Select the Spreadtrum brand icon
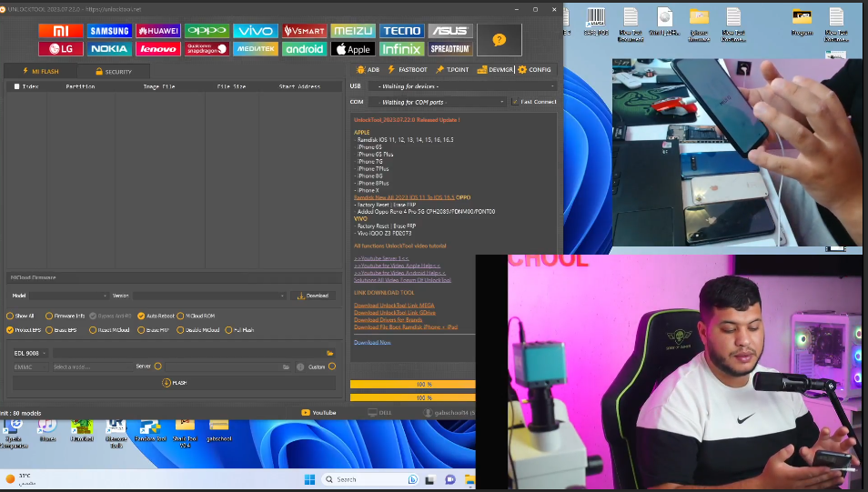 pos(450,49)
